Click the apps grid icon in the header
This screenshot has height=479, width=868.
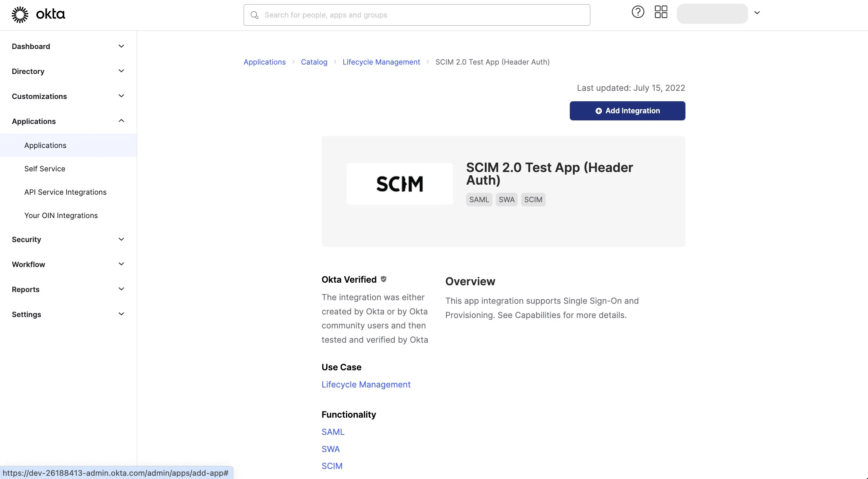pos(661,12)
